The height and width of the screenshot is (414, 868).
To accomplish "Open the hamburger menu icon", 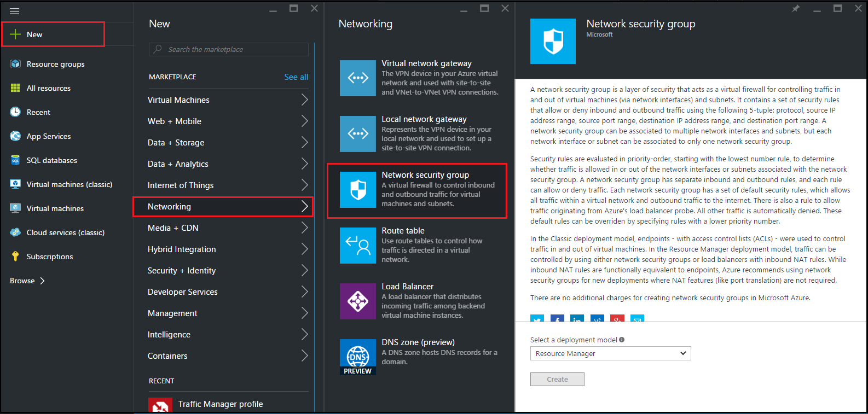I will pos(15,11).
